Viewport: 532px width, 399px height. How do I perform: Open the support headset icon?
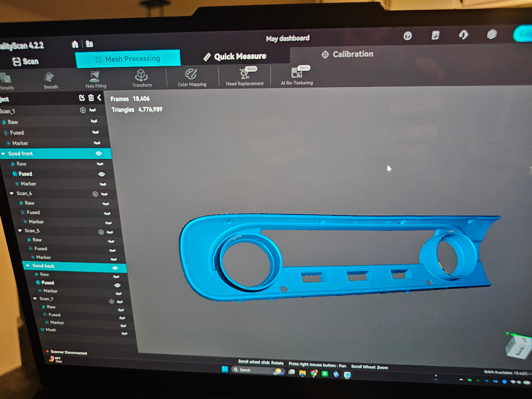pos(463,35)
